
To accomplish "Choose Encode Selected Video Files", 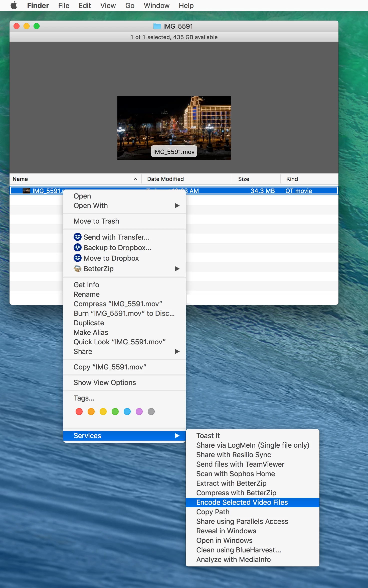I will coord(253,502).
